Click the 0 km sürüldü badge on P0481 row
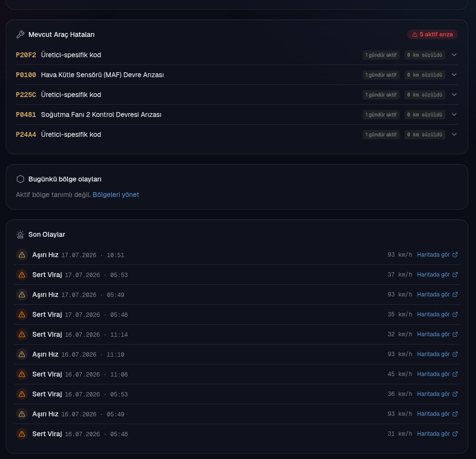This screenshot has height=459, width=476. click(x=425, y=115)
